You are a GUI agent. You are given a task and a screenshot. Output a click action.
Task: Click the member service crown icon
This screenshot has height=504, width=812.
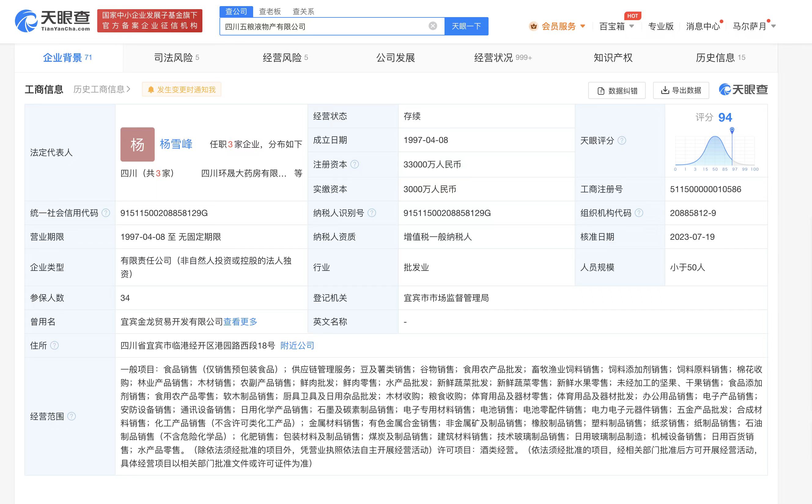click(533, 26)
